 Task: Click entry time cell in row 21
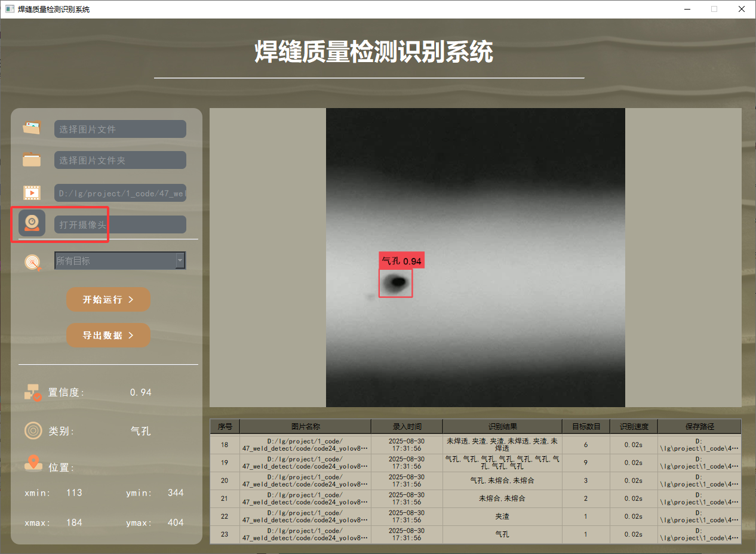coord(407,498)
